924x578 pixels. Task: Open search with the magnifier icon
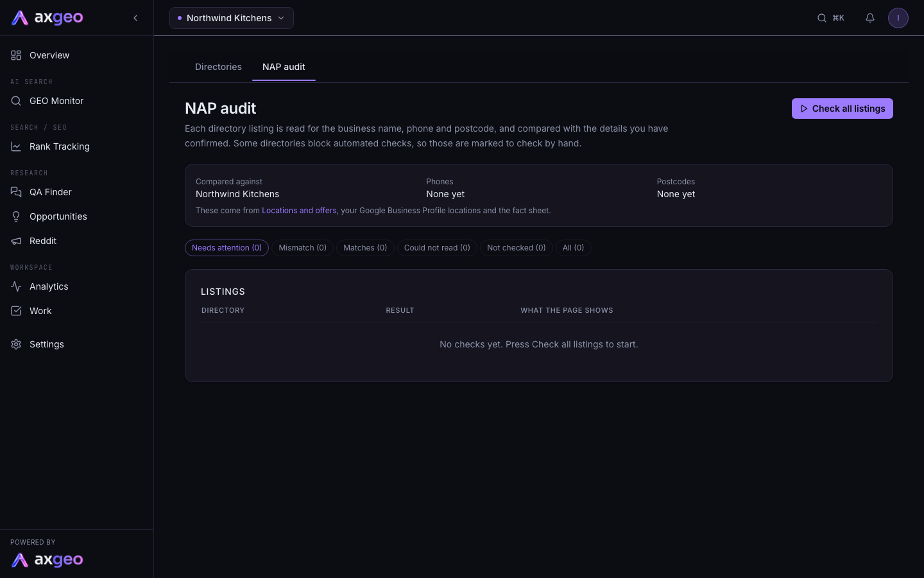822,18
